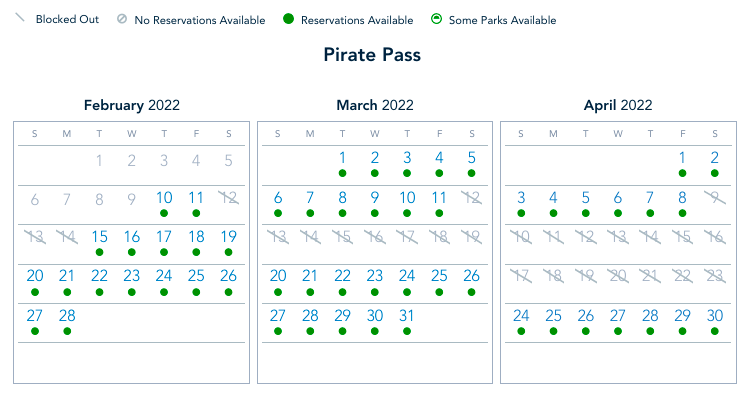The width and height of the screenshot is (749, 403).
Task: Select February 15 on the calendar
Action: pos(99,237)
